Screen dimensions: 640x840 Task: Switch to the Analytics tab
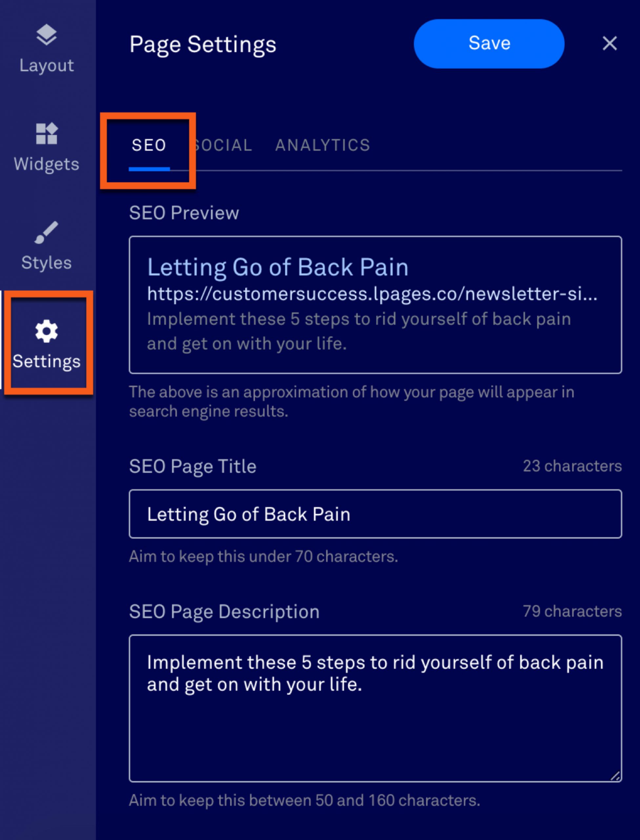click(x=323, y=145)
